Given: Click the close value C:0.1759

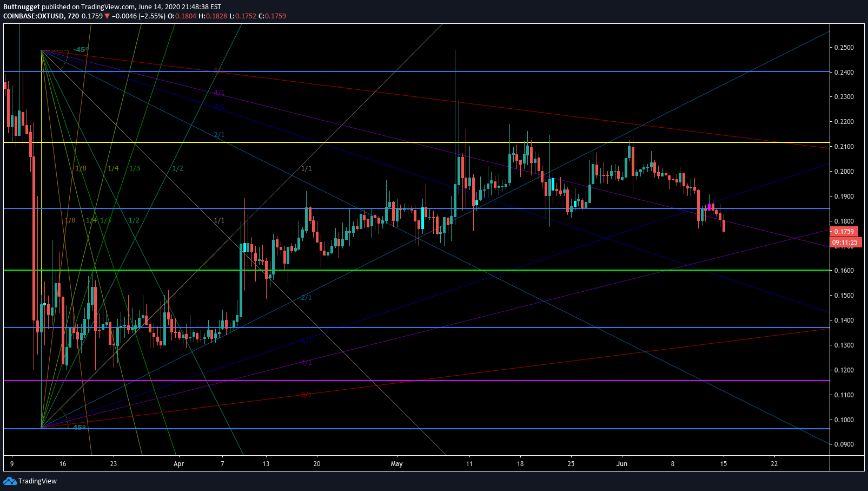Looking at the screenshot, I should click(272, 16).
